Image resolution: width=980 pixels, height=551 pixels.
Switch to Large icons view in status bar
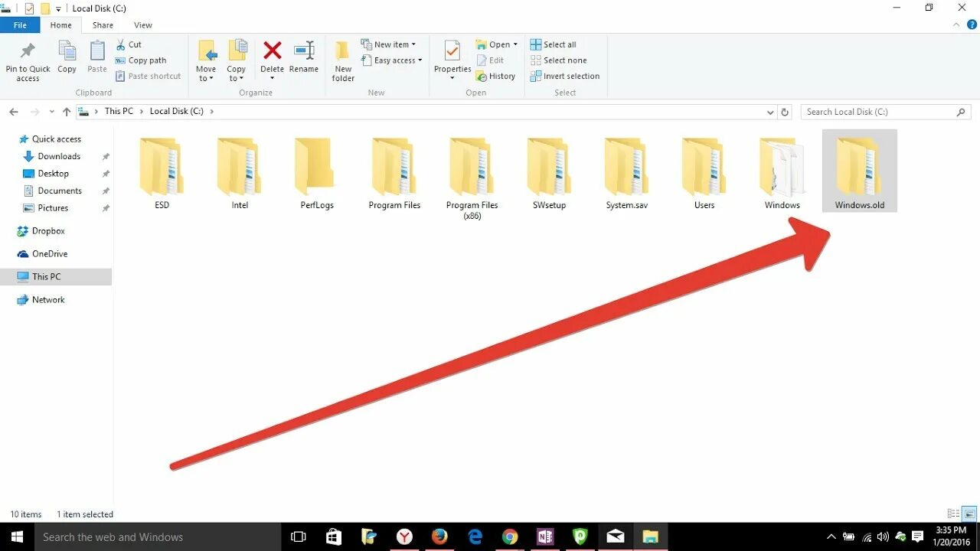click(969, 514)
